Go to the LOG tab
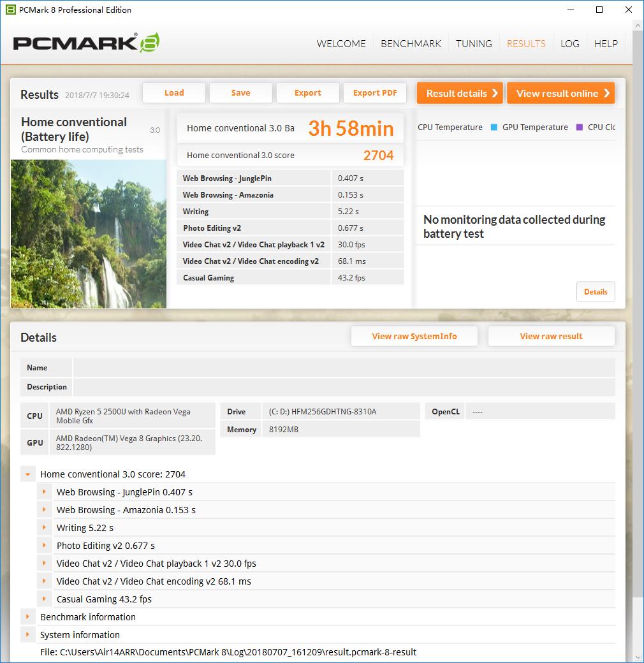This screenshot has height=663, width=644. [569, 43]
